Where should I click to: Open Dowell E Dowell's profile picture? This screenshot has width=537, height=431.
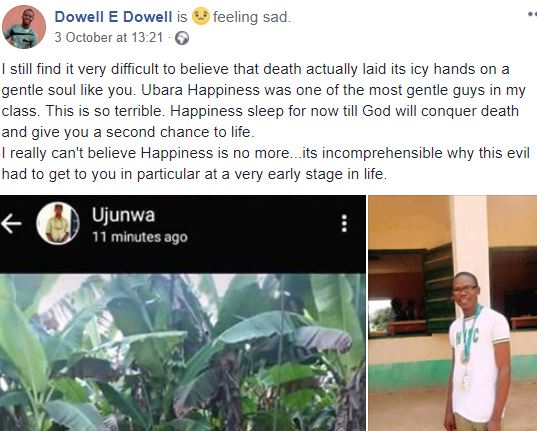click(x=24, y=27)
